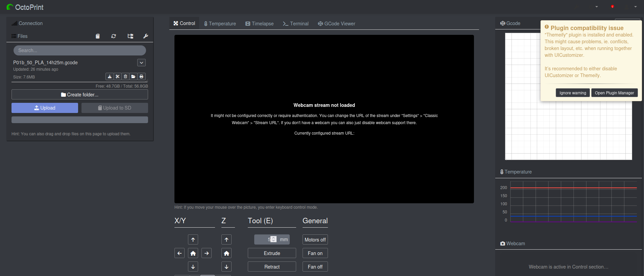This screenshot has height=276, width=644.
Task: Click the blue Upload button
Action: click(45, 108)
